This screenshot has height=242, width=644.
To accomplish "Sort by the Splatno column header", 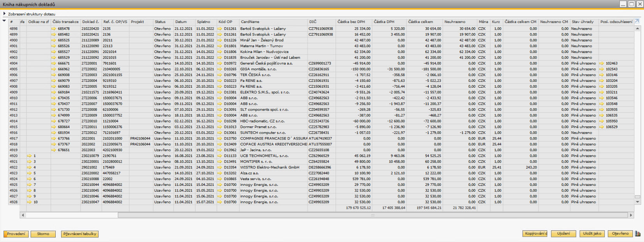I will (x=206, y=22).
